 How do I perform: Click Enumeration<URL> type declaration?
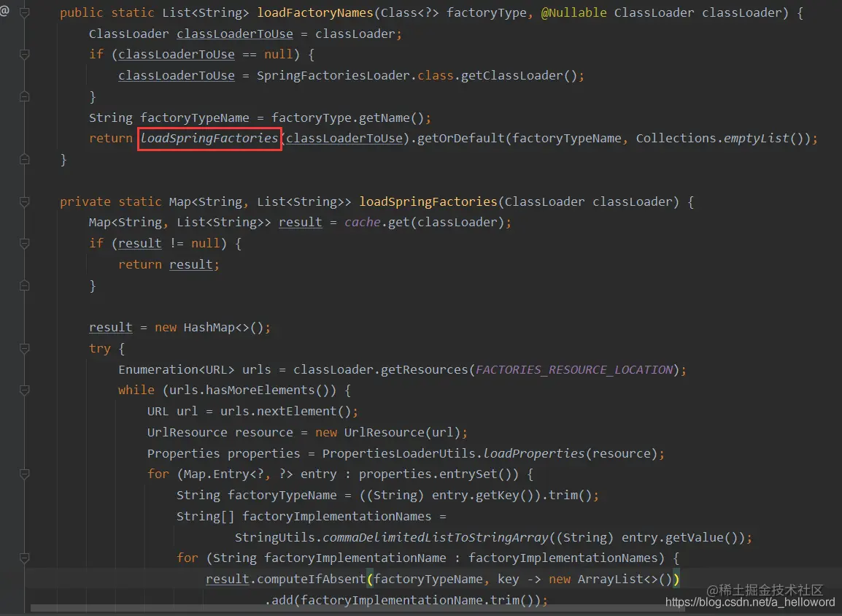176,370
